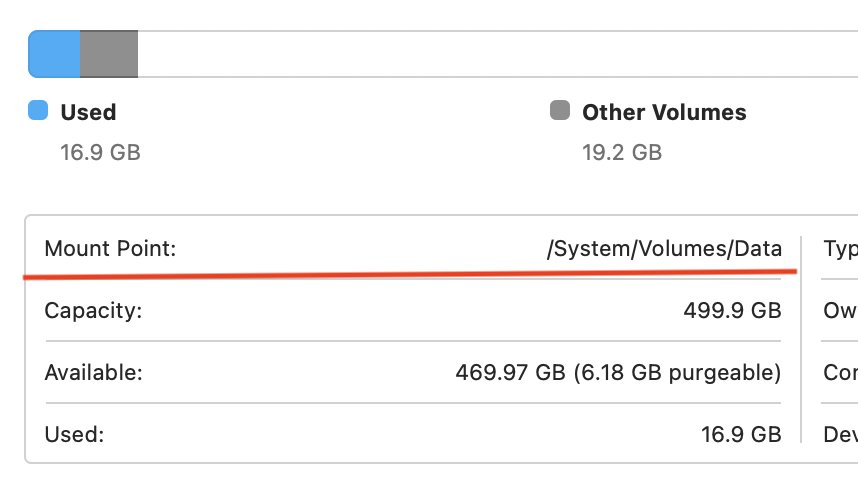
Task: Click the truncated Typ label in the right column
Action: tap(840, 249)
